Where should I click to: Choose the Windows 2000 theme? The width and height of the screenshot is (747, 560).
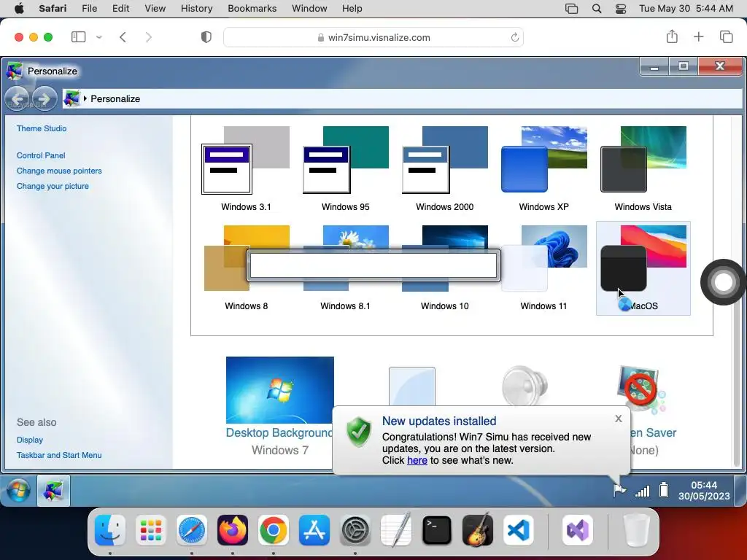444,168
